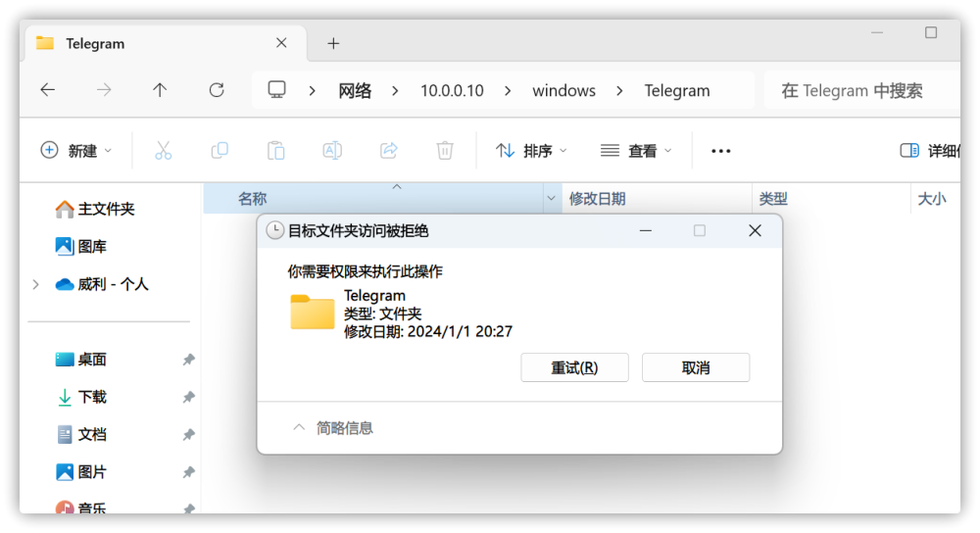Open a new tab with plus button
The height and width of the screenshot is (533, 980).
(333, 43)
